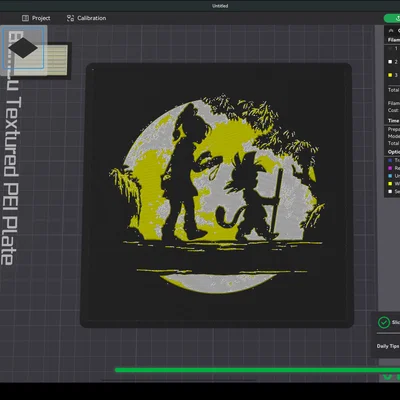The image size is (400, 400).
Task: Click the Untitled window title
Action: coord(220,6)
